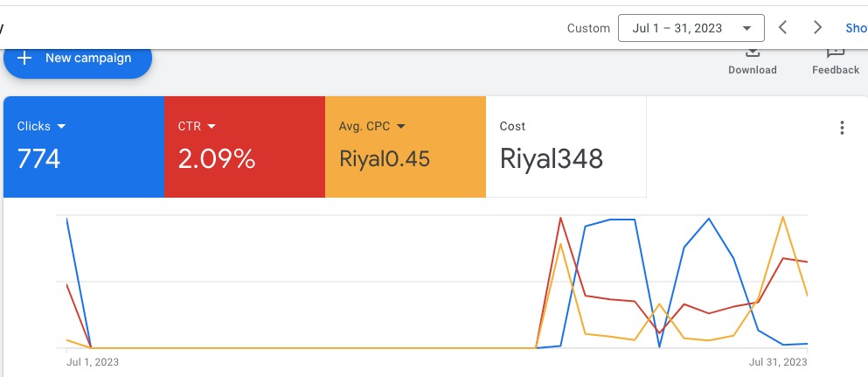Select the Riyal0.45 average CPC value
Screen dimensions: 868x377
[x=384, y=159]
